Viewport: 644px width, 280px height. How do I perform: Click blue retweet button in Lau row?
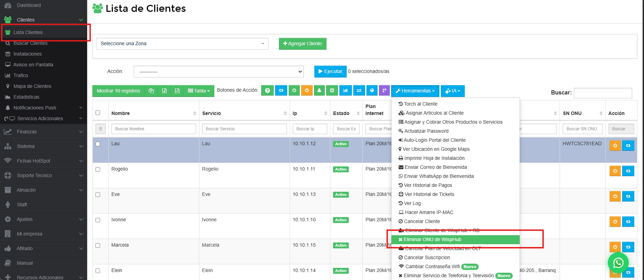(628, 146)
